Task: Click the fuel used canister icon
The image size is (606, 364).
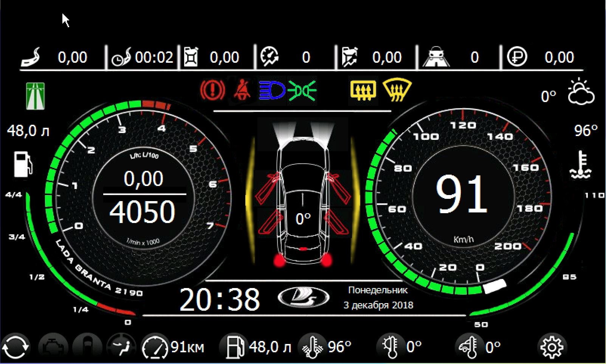Action: pos(191,57)
